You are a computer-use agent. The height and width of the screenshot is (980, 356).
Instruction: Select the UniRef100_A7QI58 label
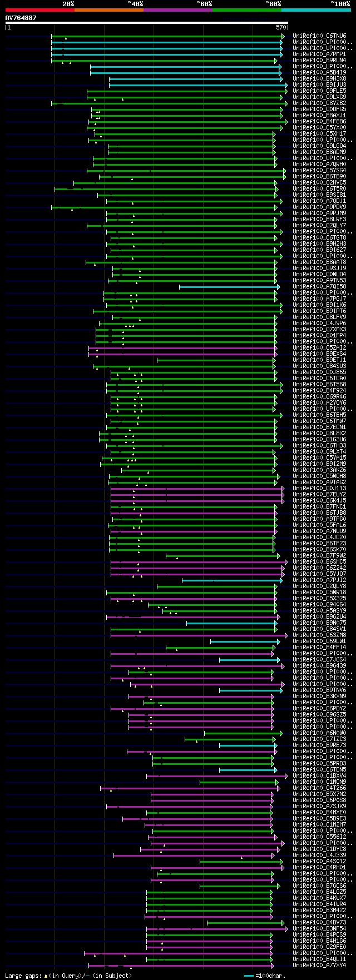(x=319, y=286)
